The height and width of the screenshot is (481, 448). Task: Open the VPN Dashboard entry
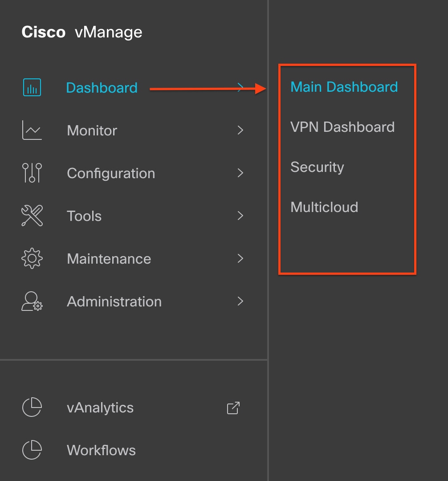(342, 127)
